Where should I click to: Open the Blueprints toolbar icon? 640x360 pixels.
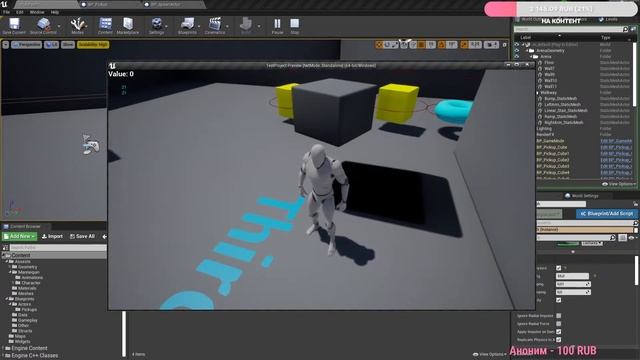[x=187, y=25]
